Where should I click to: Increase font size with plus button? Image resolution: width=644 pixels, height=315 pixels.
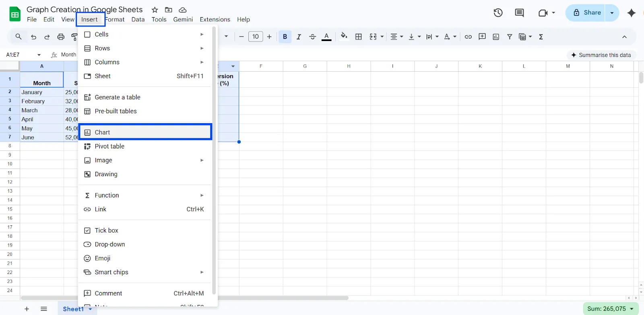(269, 37)
